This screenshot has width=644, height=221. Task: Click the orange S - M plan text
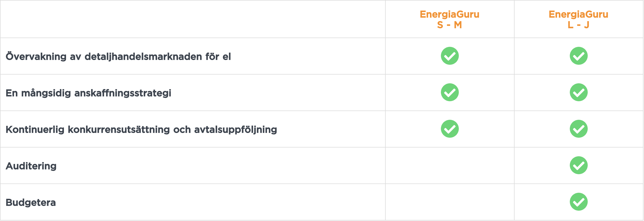(x=450, y=25)
